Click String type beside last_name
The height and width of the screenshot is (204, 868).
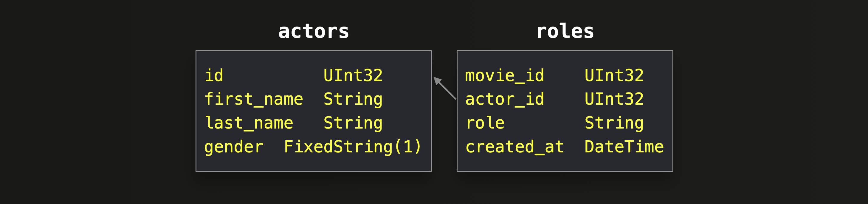coord(353,123)
